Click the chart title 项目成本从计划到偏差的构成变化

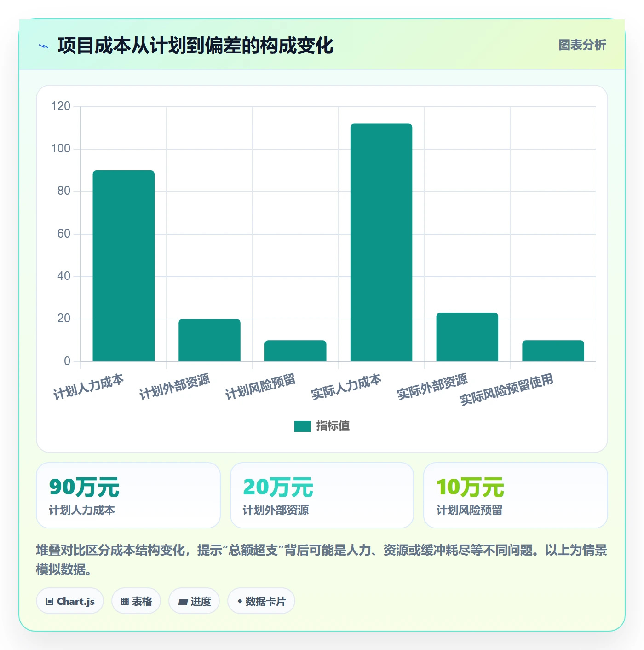coord(195,46)
